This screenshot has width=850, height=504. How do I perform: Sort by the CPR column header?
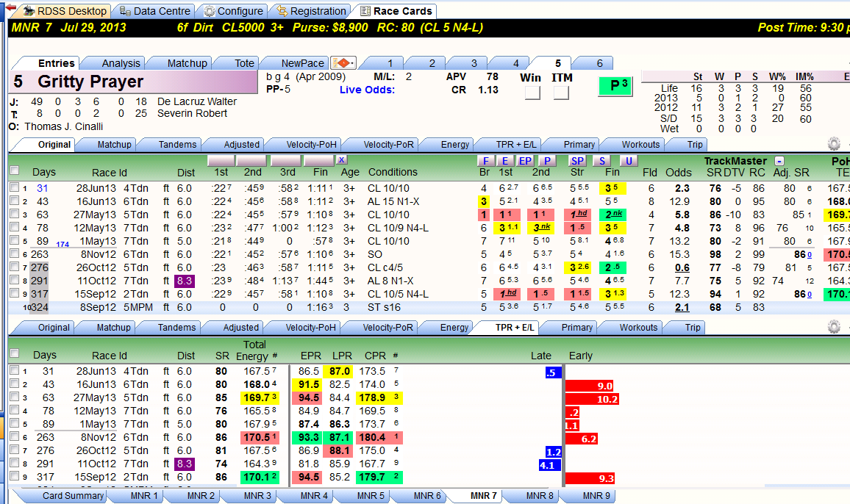pyautogui.click(x=375, y=356)
